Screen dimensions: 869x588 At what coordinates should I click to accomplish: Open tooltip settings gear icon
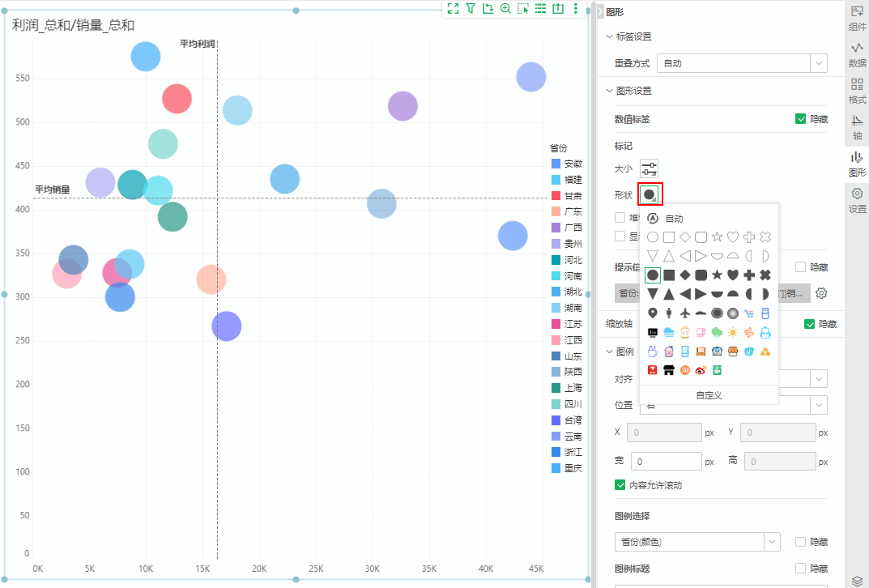(821, 293)
